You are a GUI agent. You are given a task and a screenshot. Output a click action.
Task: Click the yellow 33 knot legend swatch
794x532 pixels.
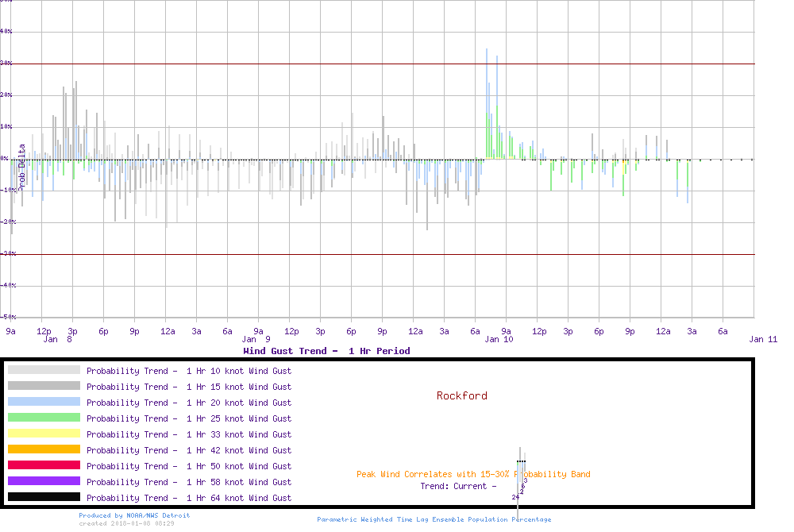coord(44,434)
